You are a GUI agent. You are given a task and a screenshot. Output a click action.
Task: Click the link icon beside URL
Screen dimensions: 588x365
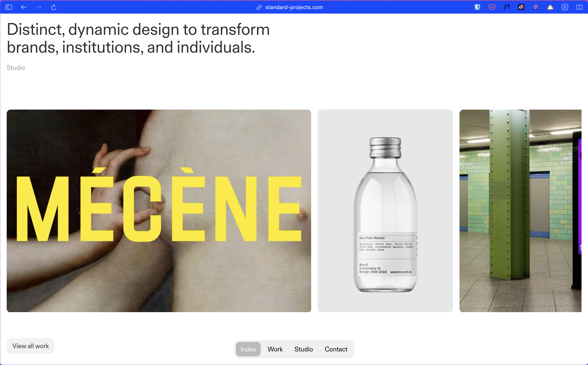[259, 7]
